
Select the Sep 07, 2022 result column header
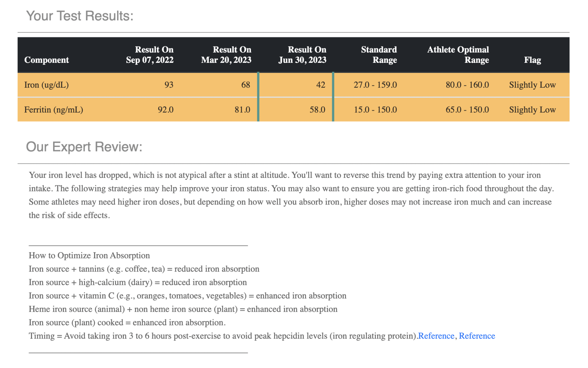click(x=150, y=55)
